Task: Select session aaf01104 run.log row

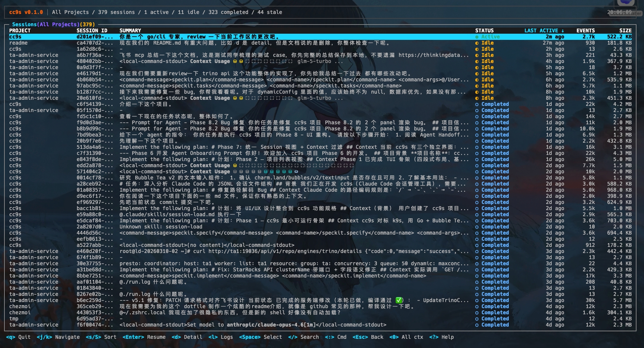Action: click(320, 282)
